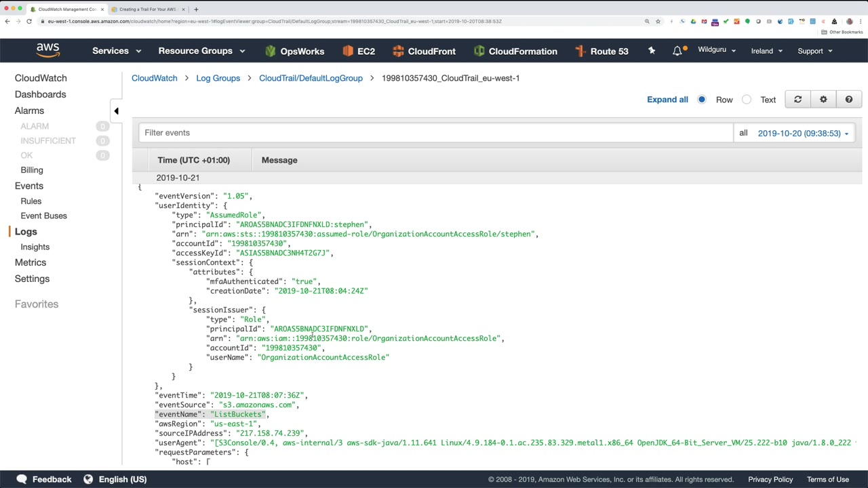The width and height of the screenshot is (868, 488).
Task: Open the Route 53 shortcut
Action: tap(601, 51)
